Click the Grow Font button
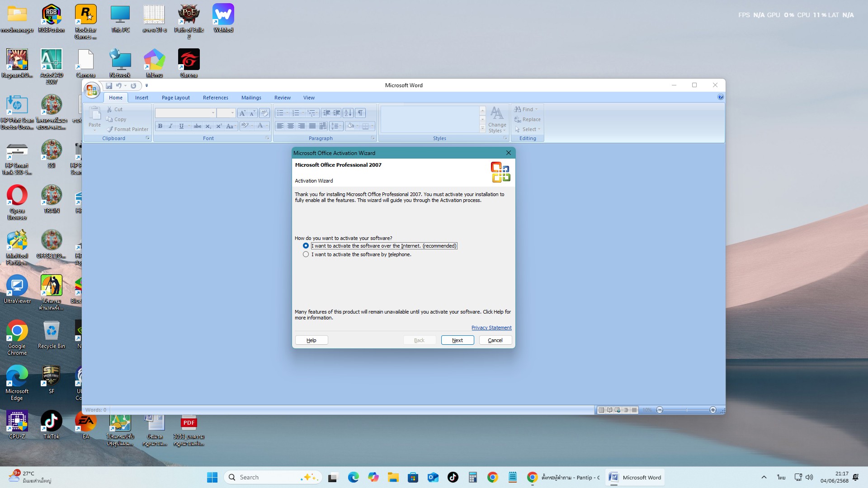The width and height of the screenshot is (868, 488). point(242,113)
